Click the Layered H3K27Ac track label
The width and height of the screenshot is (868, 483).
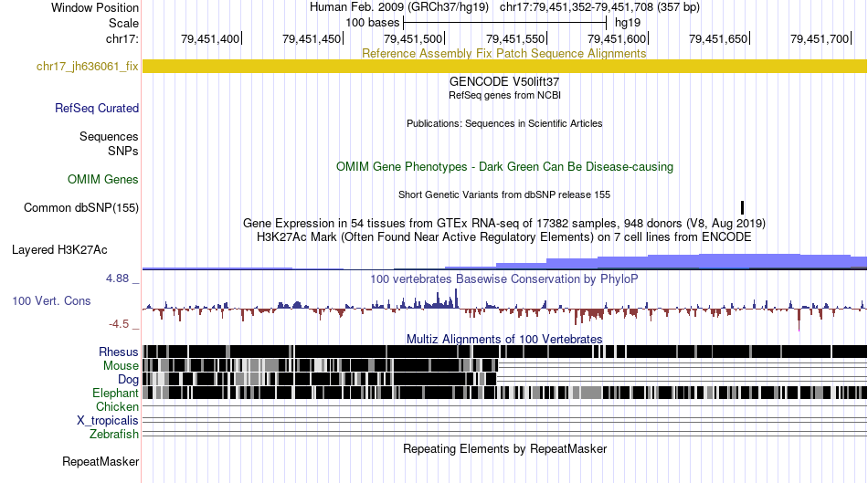[59, 249]
